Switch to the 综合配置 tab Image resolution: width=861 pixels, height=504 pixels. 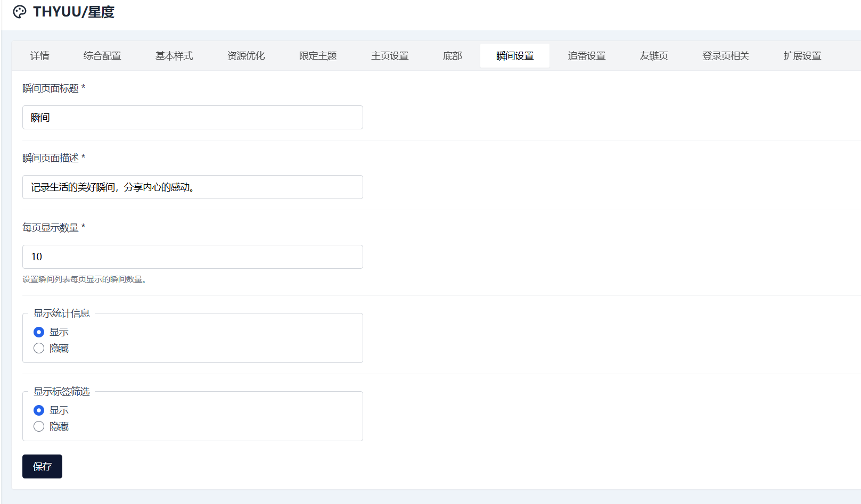pyautogui.click(x=102, y=56)
